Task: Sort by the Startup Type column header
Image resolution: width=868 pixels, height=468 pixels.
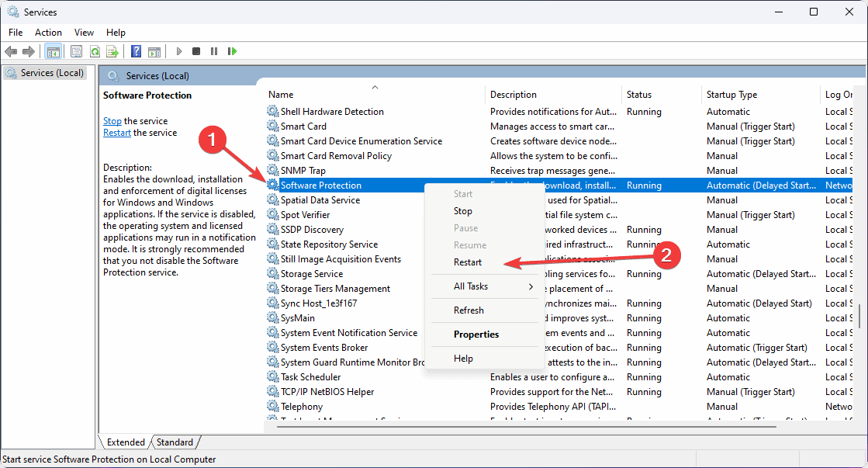Action: (x=731, y=94)
